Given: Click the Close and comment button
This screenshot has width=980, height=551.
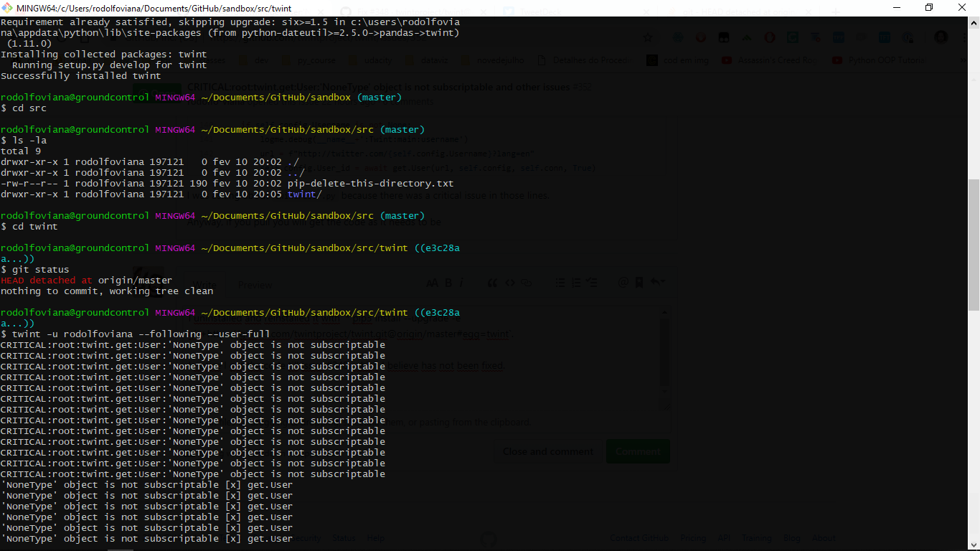Looking at the screenshot, I should (x=547, y=451).
